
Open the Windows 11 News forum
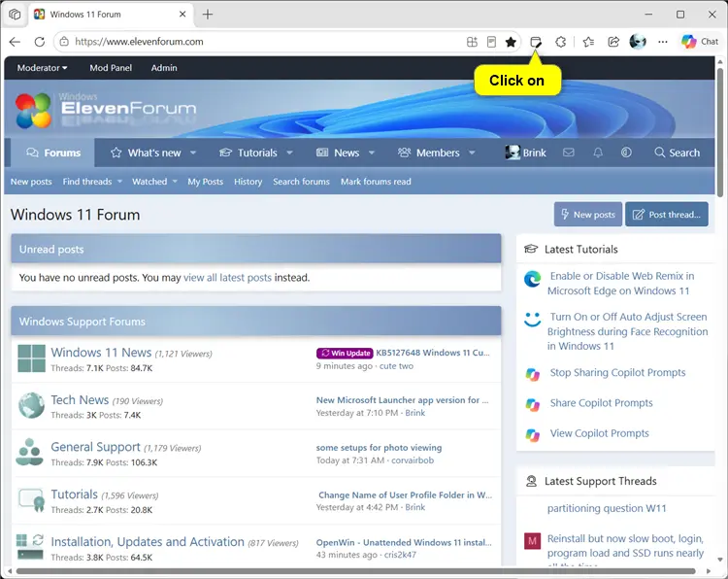click(x=101, y=353)
